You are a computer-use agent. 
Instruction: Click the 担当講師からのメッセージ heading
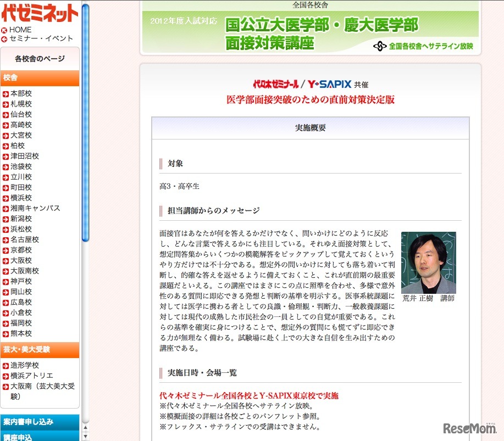point(214,211)
